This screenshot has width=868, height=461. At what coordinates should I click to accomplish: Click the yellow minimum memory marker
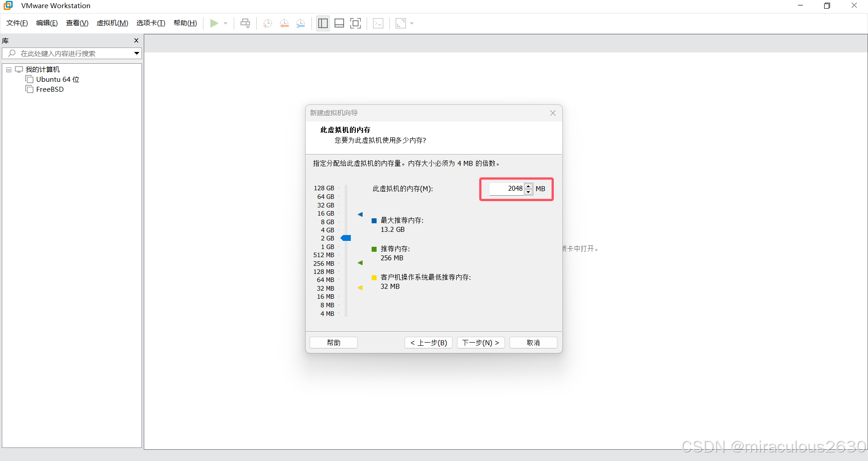point(360,287)
